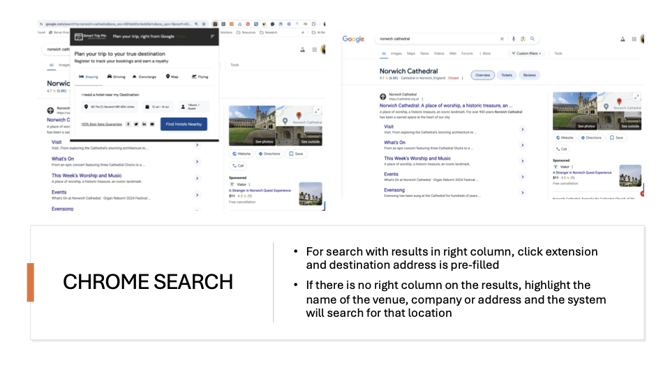
Task: Open the Visit link in left screenshot
Action: tap(56, 142)
